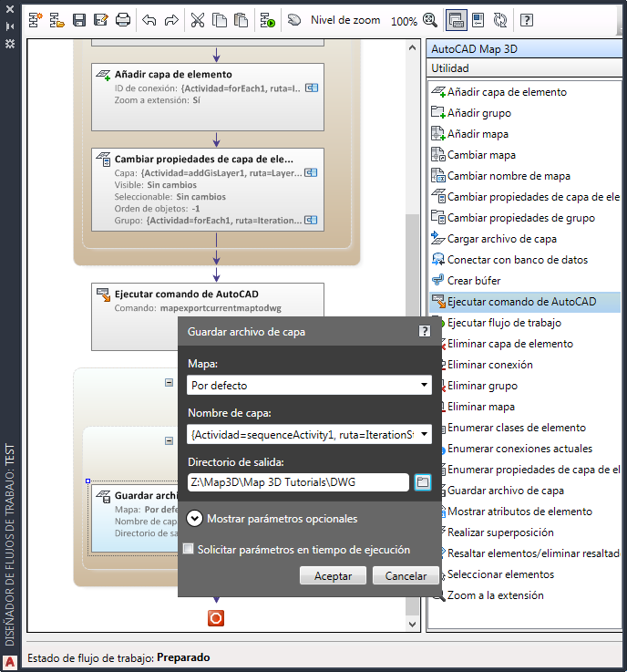Paste the copied activity

click(242, 20)
